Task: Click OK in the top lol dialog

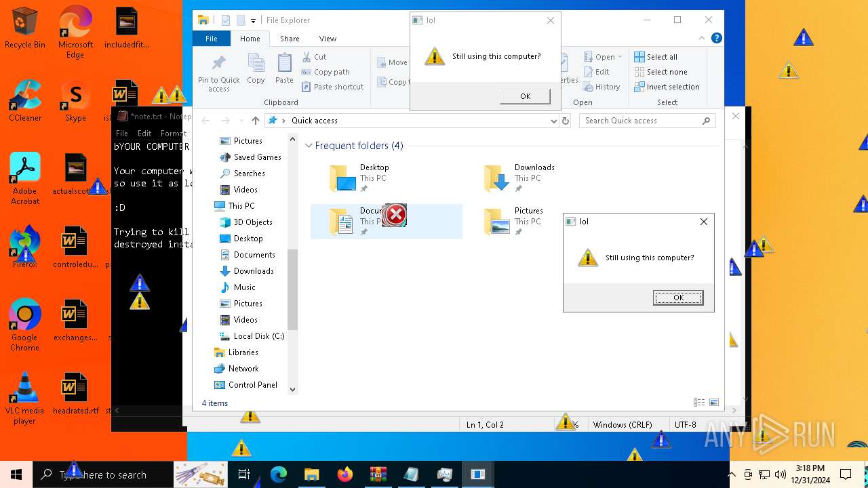Action: coord(525,96)
